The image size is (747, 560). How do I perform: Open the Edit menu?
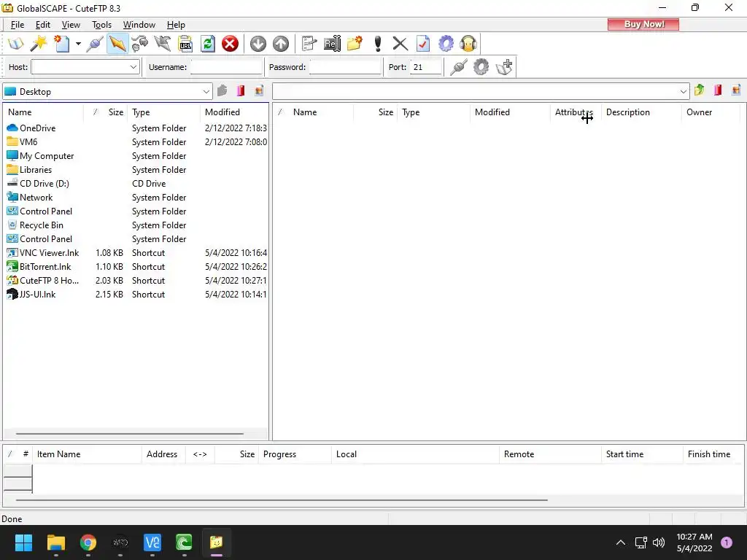click(43, 25)
